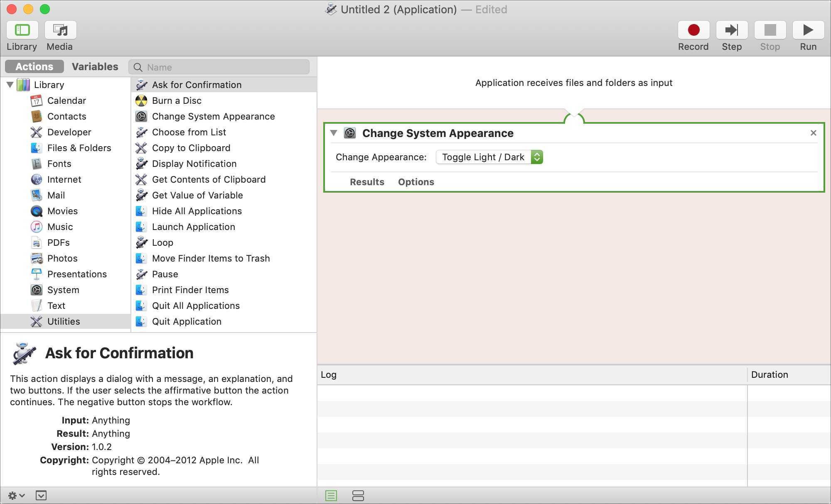The image size is (831, 504).
Task: Show the action's Results section
Action: pos(367,182)
